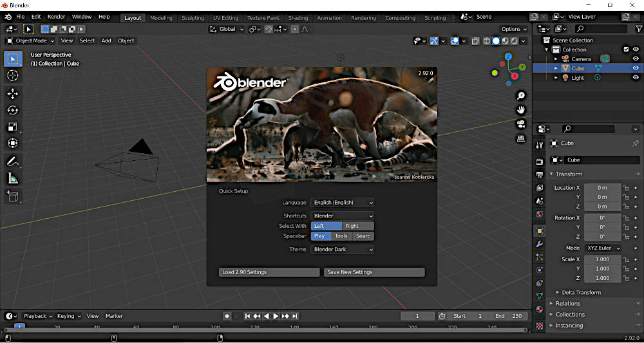Select the Measure tool
The image size is (644, 343).
[12, 178]
